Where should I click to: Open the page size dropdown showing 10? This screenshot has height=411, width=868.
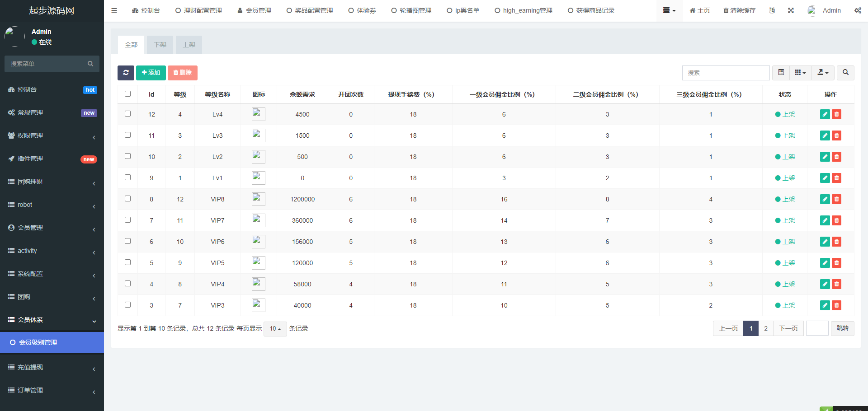(275, 329)
